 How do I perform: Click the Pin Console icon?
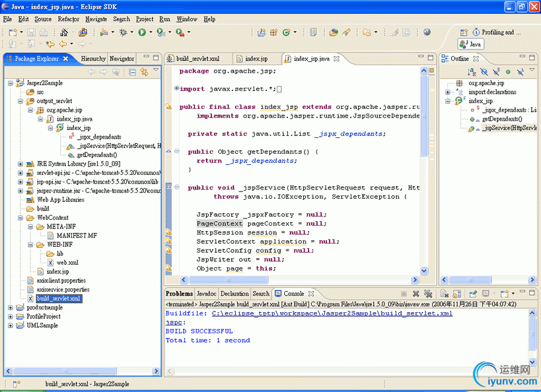tap(473, 294)
